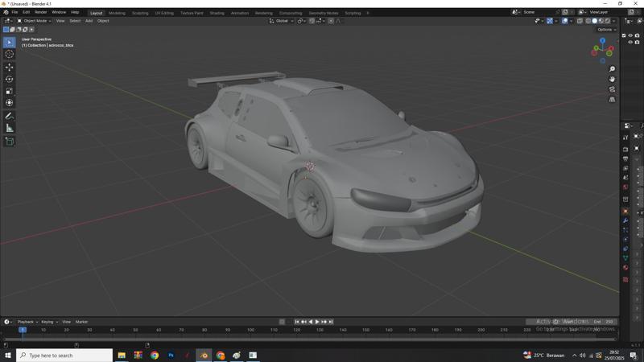Pick the Annotate pencil tool

click(x=10, y=116)
